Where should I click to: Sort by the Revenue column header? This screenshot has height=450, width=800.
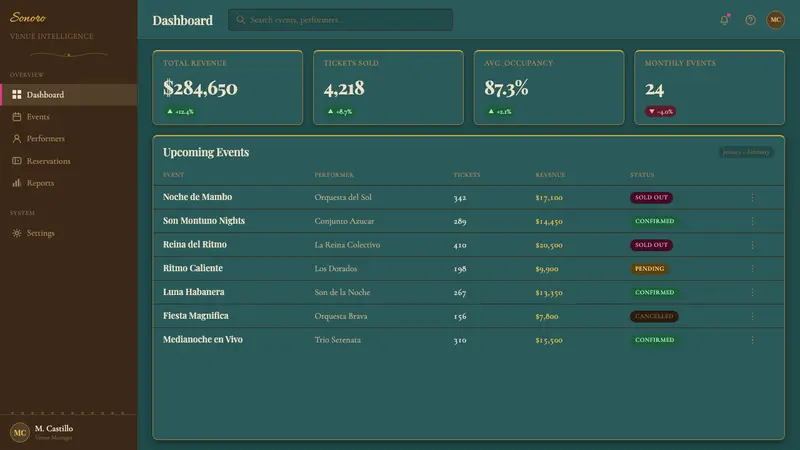point(550,174)
